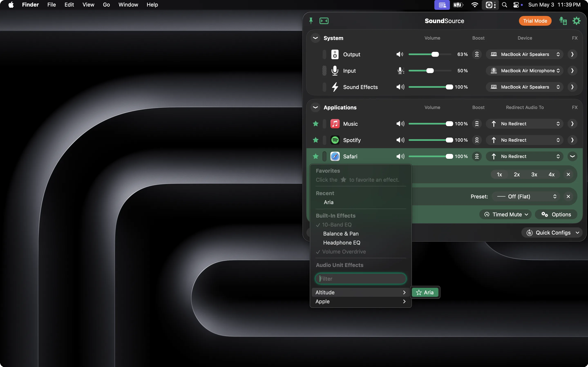Viewport: 588px width, 367px height.
Task: Adjust the Output volume slider
Action: (x=430, y=54)
